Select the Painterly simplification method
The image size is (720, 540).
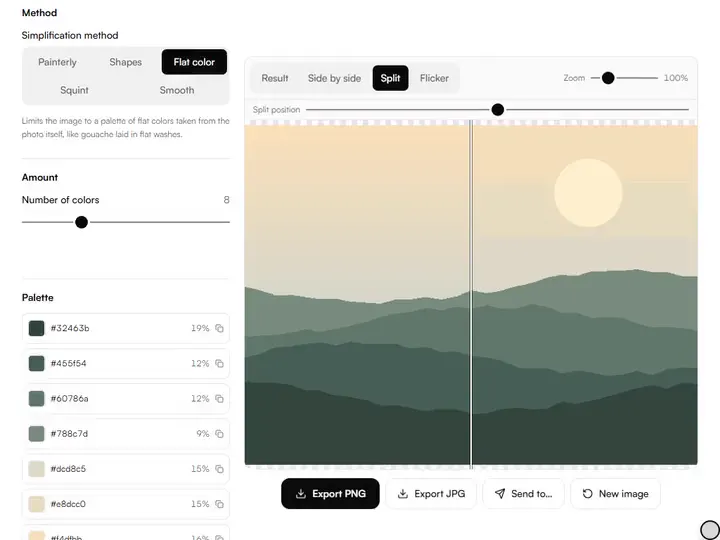(57, 62)
